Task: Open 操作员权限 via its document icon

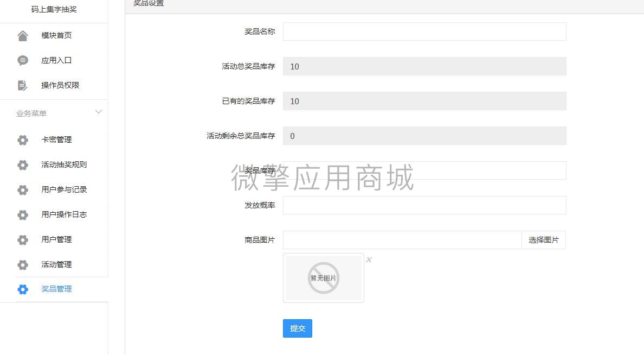Action: click(22, 85)
